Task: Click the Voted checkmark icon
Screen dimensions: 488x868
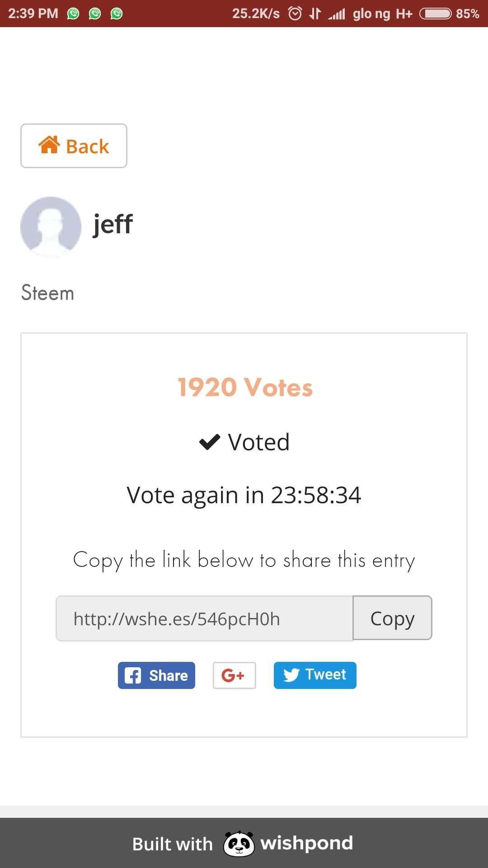Action: click(x=210, y=442)
